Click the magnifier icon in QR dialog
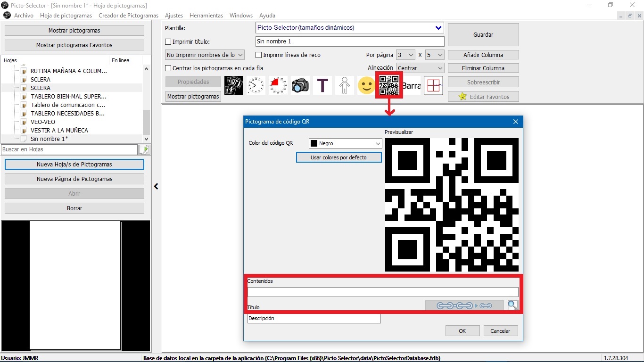 [513, 305]
